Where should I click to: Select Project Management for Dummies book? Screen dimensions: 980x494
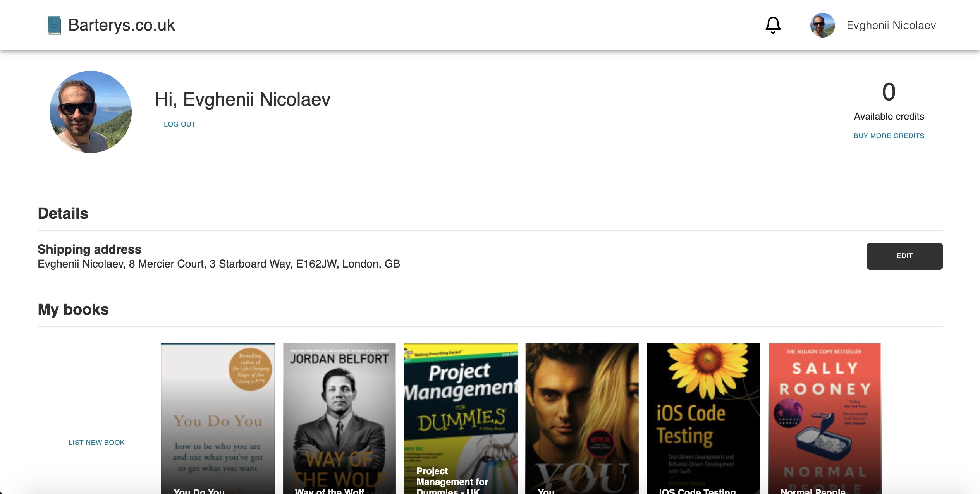coord(460,418)
